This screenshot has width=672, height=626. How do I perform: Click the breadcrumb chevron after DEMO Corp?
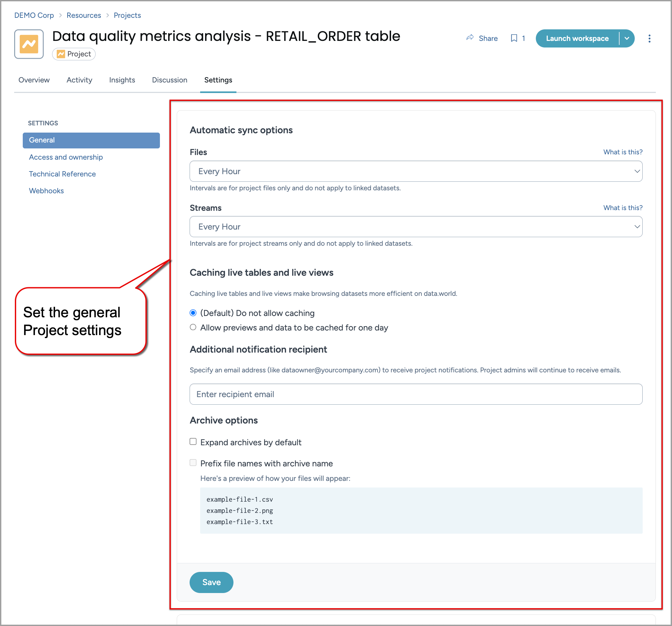coord(61,16)
